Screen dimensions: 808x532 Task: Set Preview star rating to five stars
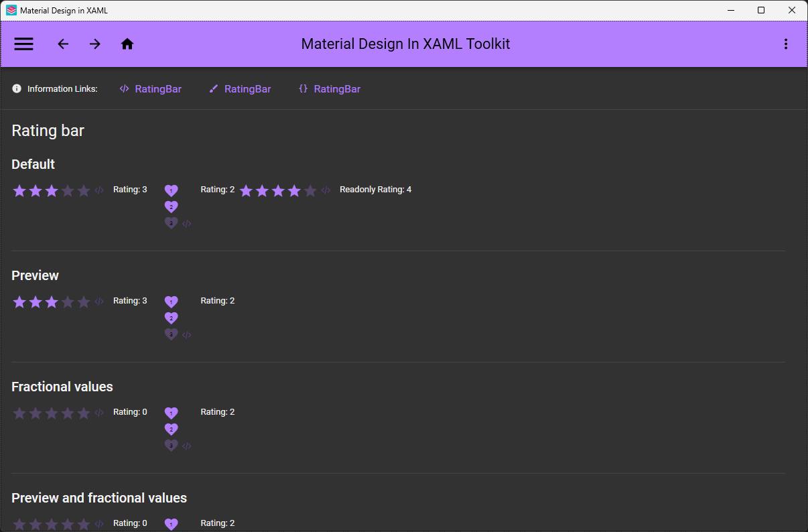[x=84, y=302]
